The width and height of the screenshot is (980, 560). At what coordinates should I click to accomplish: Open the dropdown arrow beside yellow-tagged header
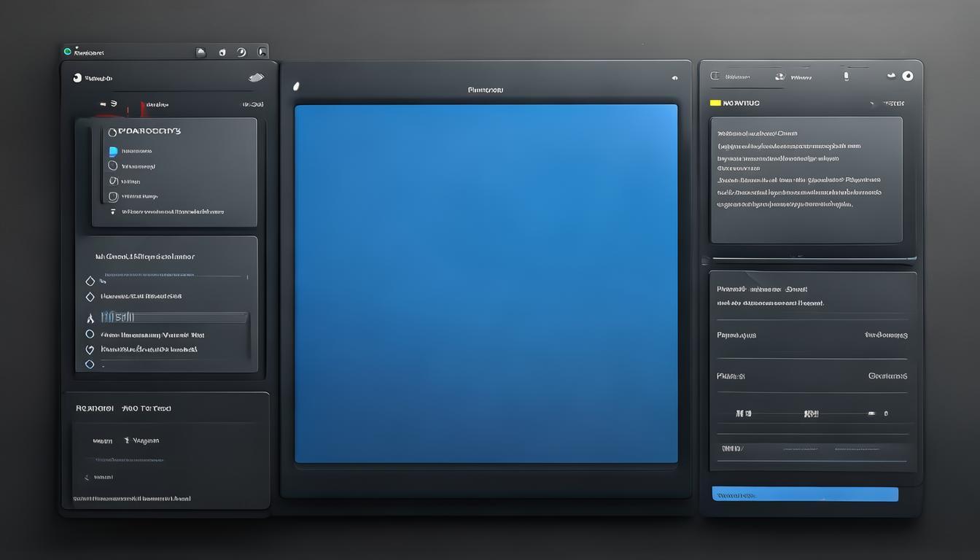click(873, 104)
